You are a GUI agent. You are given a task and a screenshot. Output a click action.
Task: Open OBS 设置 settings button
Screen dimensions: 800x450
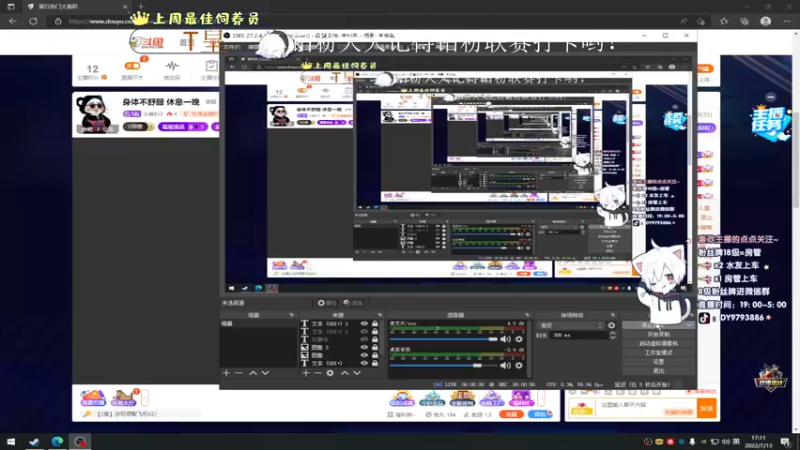(x=658, y=362)
